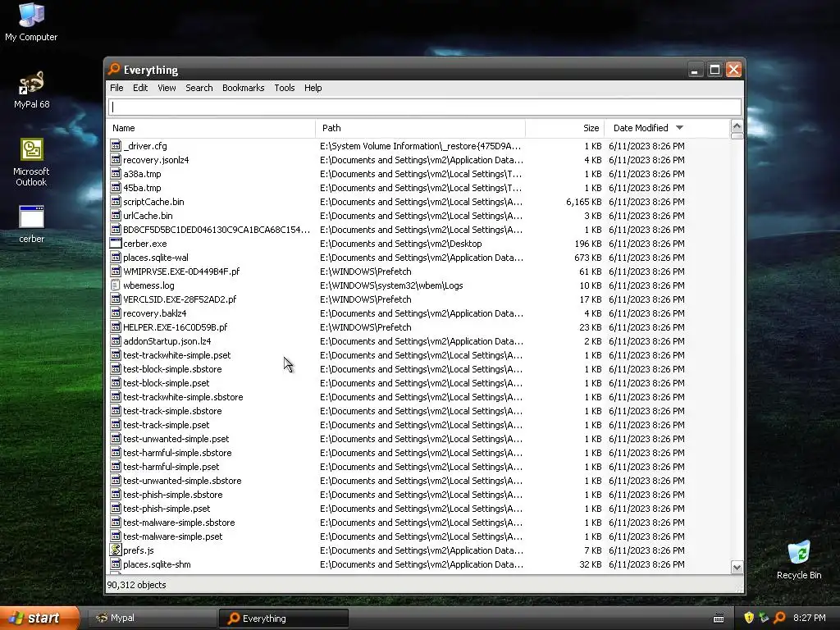The height and width of the screenshot is (630, 840).
Task: Click the Everything magnifier title icon
Action: click(x=113, y=69)
